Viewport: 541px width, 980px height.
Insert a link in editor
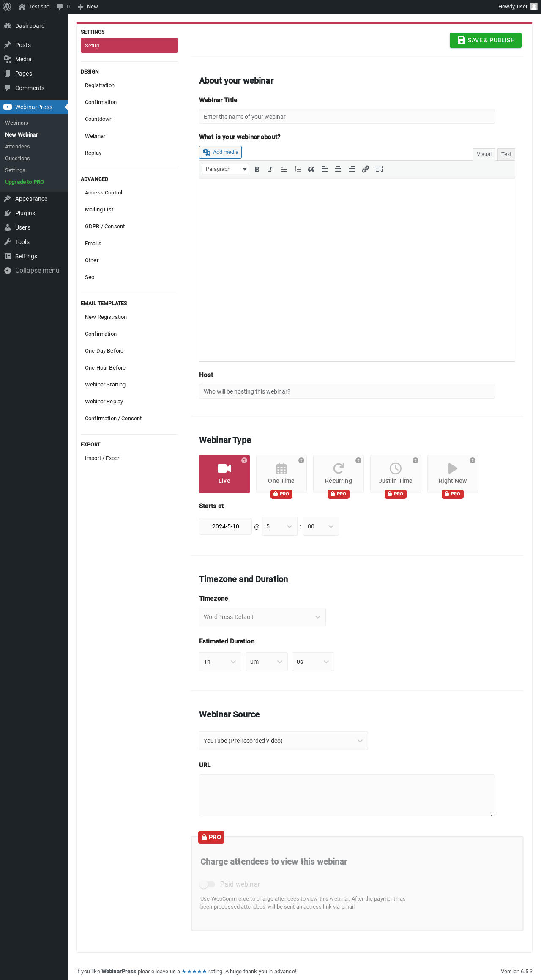(x=365, y=169)
